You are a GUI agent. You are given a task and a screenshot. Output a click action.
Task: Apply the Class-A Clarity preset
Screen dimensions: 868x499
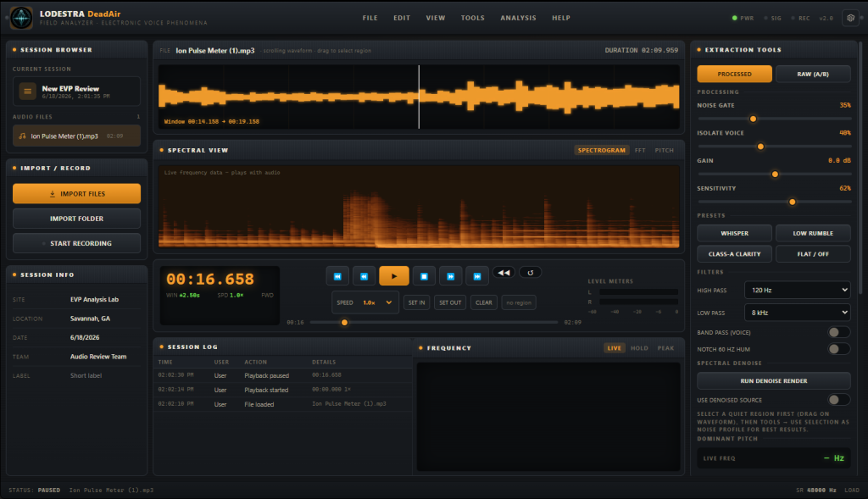[x=735, y=254]
